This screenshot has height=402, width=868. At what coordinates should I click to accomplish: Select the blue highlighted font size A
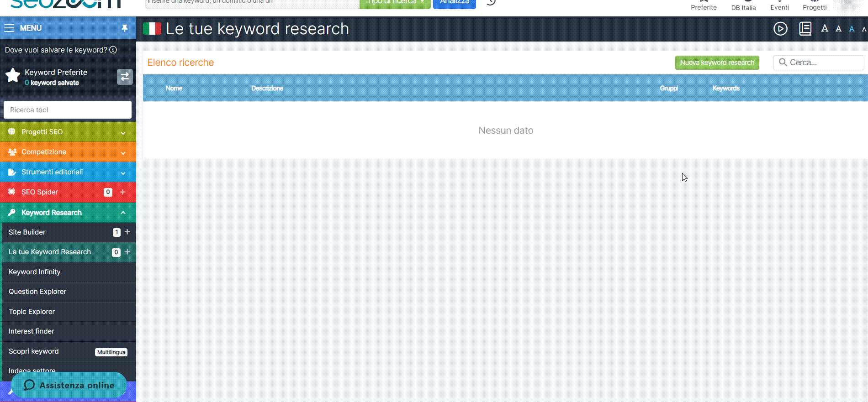pos(852,29)
